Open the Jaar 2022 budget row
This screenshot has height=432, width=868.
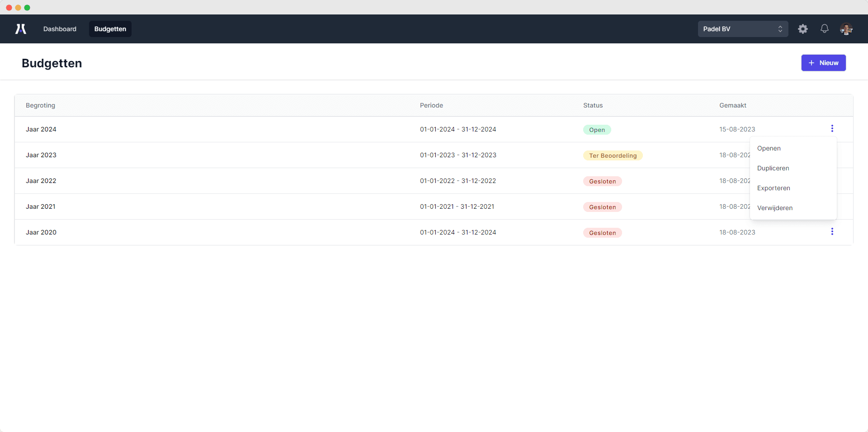point(41,181)
